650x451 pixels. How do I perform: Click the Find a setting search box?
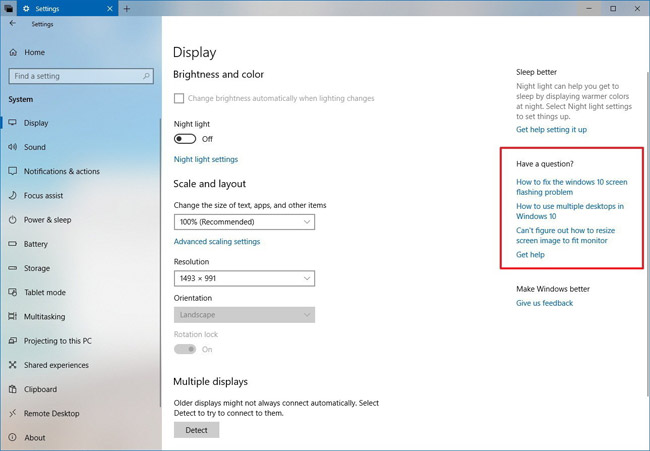click(81, 76)
